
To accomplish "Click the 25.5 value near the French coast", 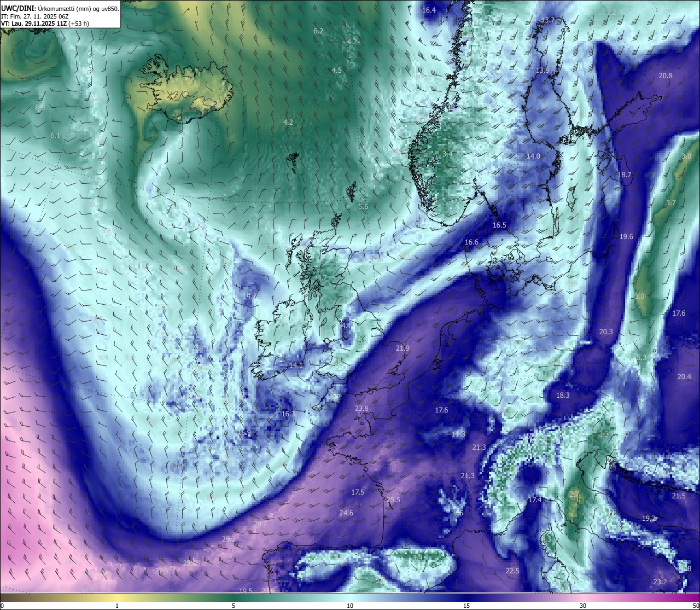I will point(393,500).
